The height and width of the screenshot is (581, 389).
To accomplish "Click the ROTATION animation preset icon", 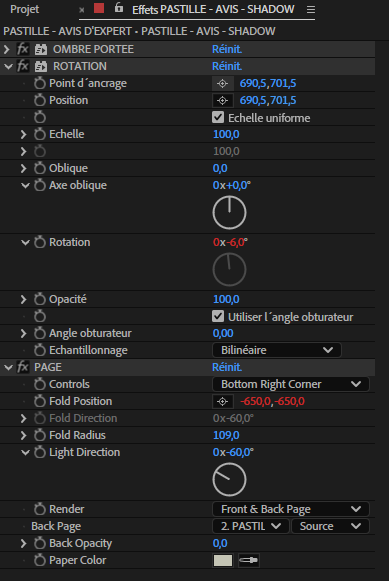I will [x=41, y=66].
